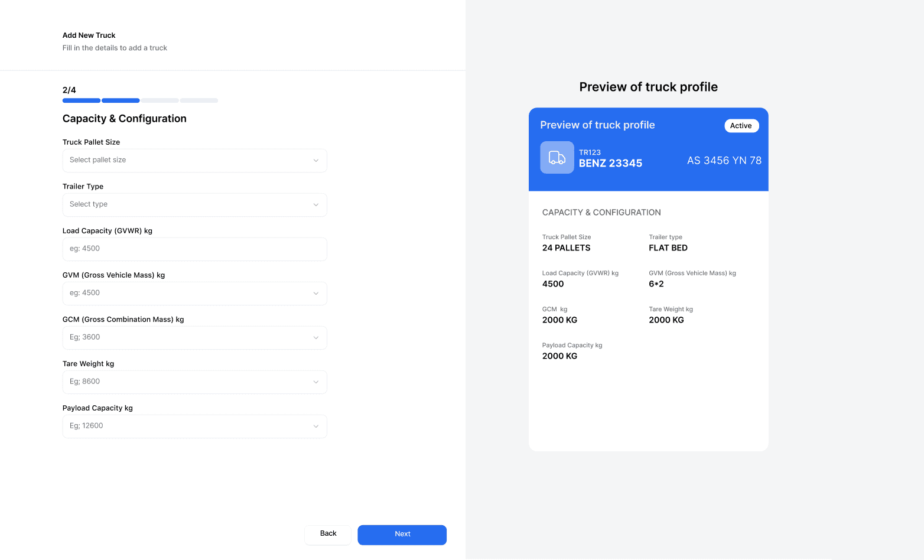Click the 'Load Capacity (GVWR) kg' form label
924x560 pixels.
pyautogui.click(x=108, y=231)
